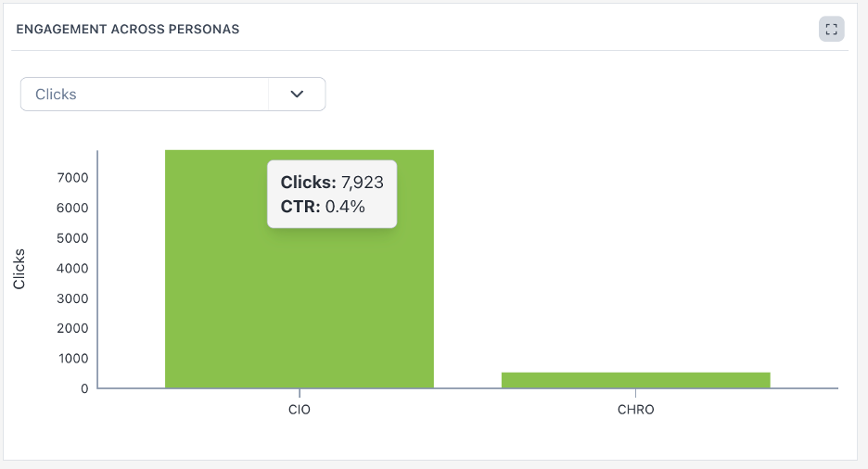Click the CIO x-axis label
Image resolution: width=868 pixels, height=469 pixels.
(x=300, y=410)
